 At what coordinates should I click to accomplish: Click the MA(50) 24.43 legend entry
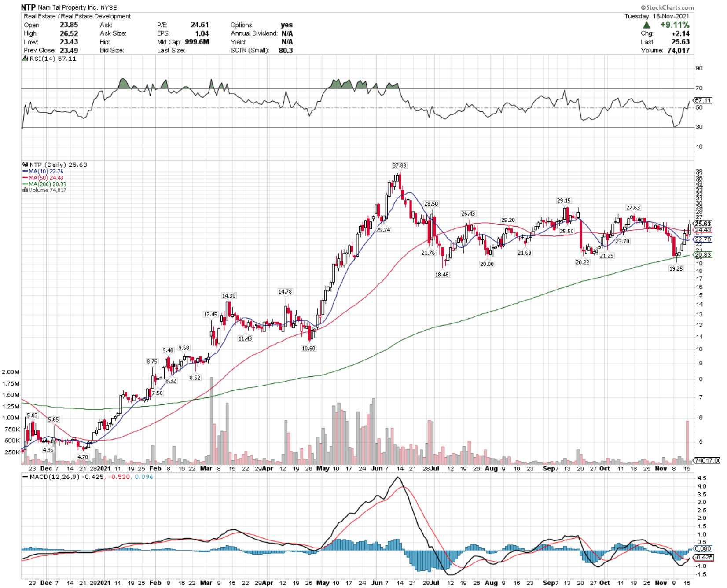43,178
